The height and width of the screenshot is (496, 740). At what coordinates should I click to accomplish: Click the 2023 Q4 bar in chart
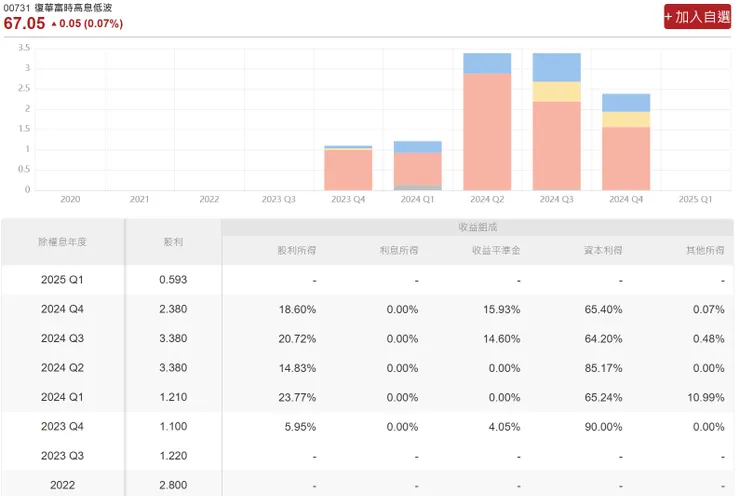coord(348,168)
